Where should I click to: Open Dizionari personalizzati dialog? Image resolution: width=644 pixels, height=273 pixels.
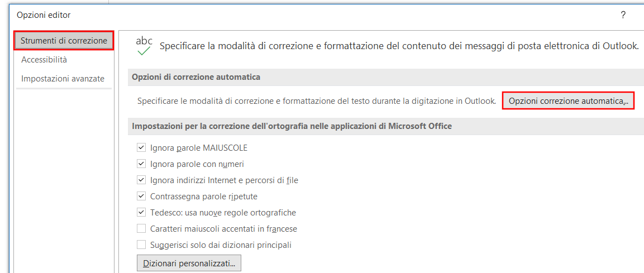coord(189,263)
